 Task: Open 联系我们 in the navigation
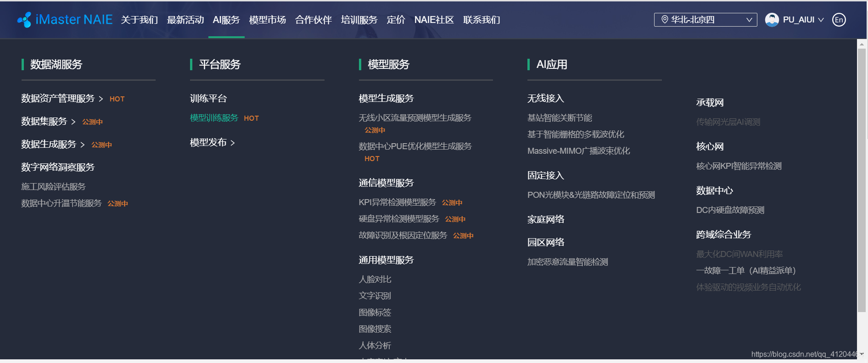click(482, 20)
